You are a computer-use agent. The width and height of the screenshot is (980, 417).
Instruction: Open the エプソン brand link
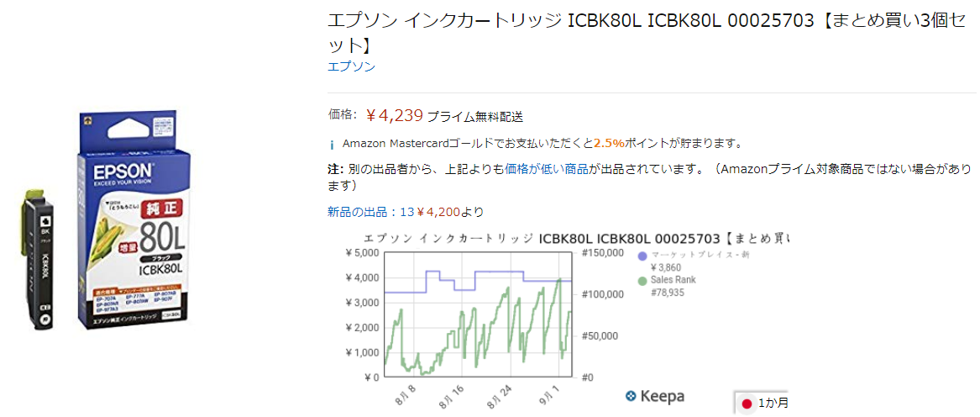pyautogui.click(x=351, y=66)
